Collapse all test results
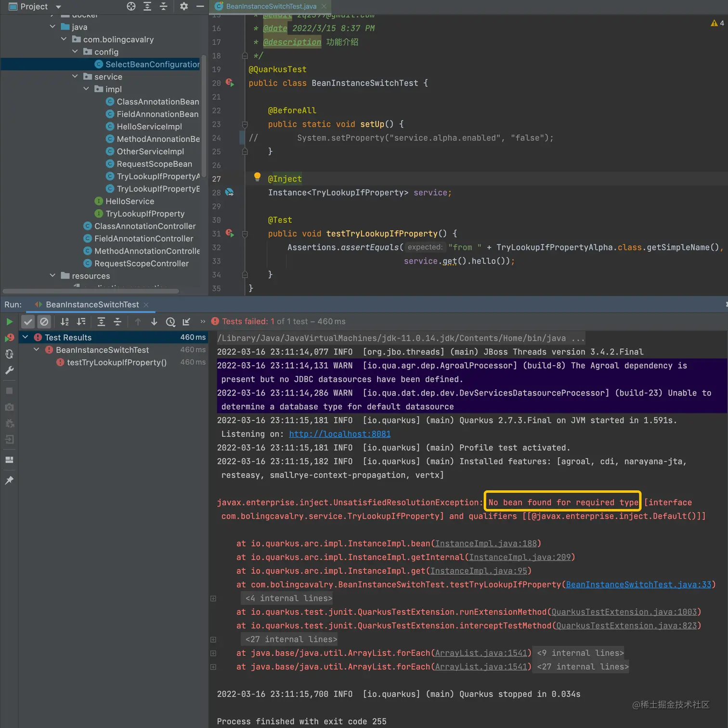Viewport: 728px width, 728px height. pos(117,322)
